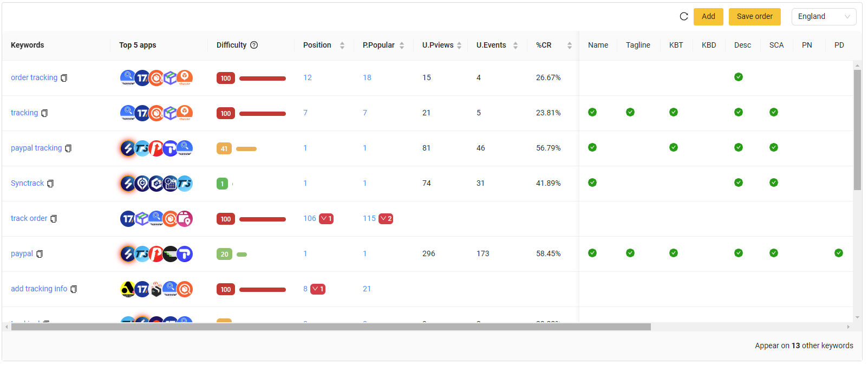The image size is (868, 365).
Task: Click the P.Popular column header
Action: pos(378,45)
